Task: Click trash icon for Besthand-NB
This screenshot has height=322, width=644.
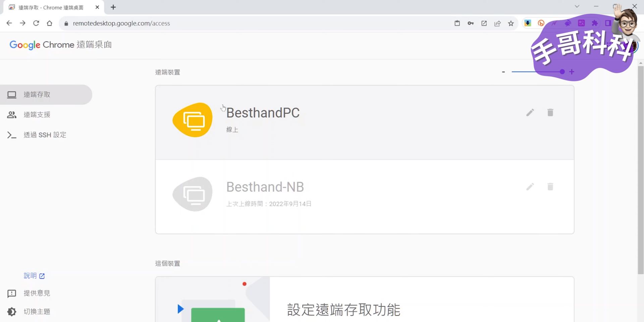Action: coord(550,187)
